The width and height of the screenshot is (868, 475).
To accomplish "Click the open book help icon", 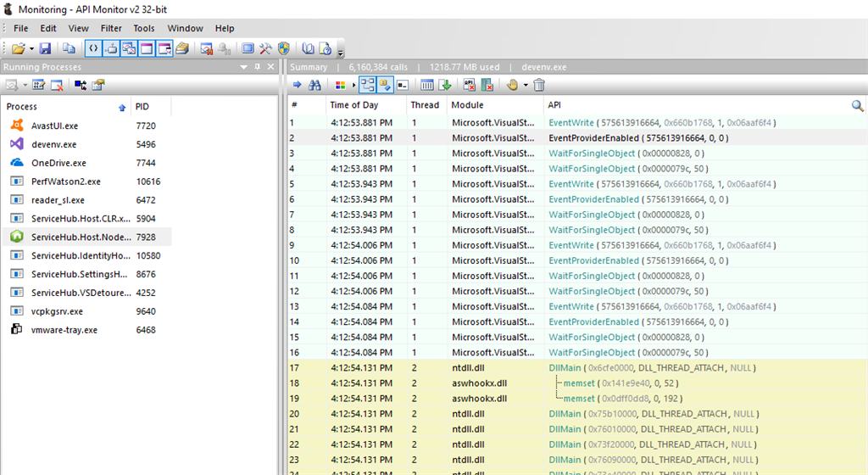I will pos(308,48).
